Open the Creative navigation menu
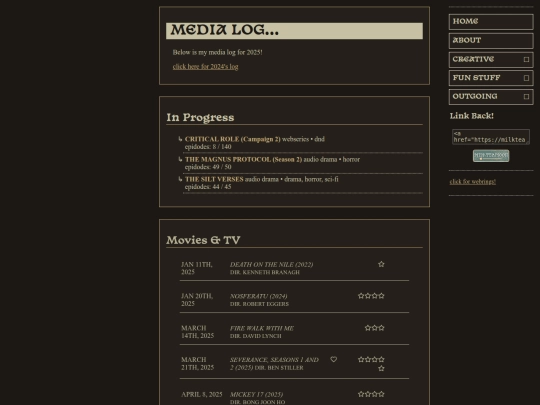This screenshot has width=540, height=405. (491, 60)
